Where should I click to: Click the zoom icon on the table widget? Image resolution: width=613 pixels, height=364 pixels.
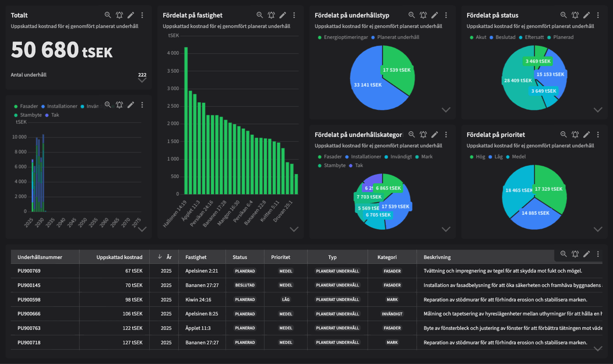[x=564, y=254]
